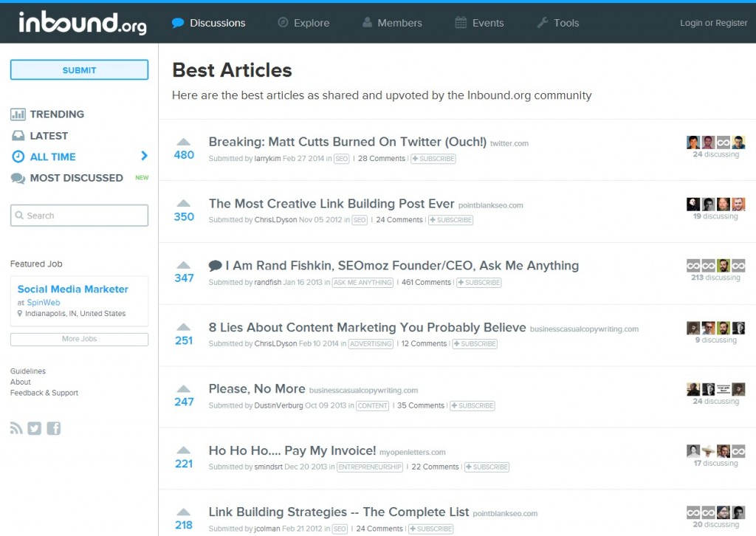
Task: Subscribe to Ho Ho Ho Pay My Invoice
Action: point(487,467)
